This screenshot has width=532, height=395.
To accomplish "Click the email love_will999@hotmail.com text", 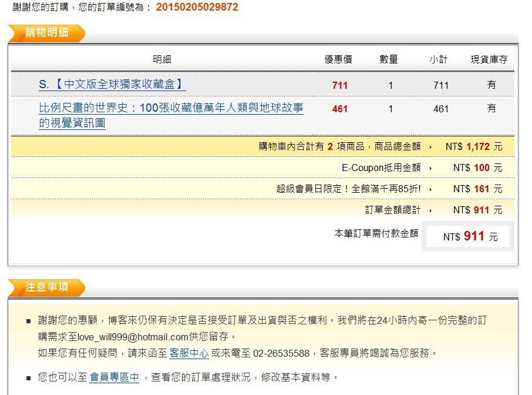I will point(133,337).
